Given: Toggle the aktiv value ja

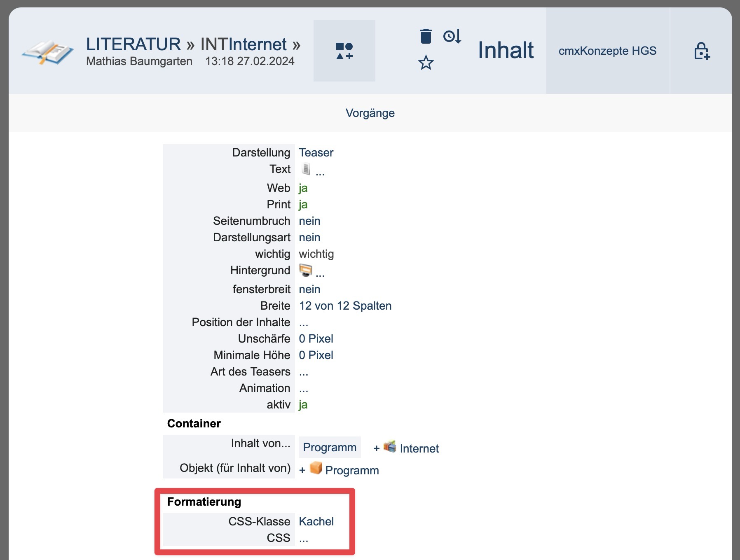Looking at the screenshot, I should pos(303,405).
